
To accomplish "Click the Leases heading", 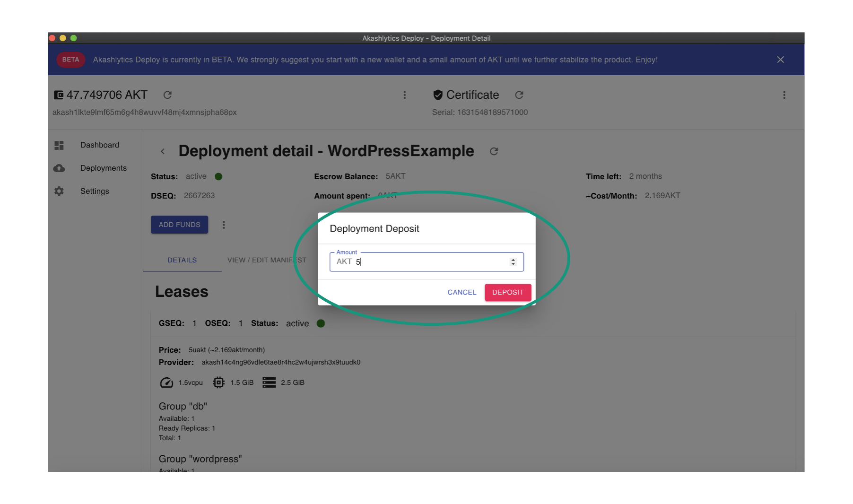I will click(x=182, y=292).
